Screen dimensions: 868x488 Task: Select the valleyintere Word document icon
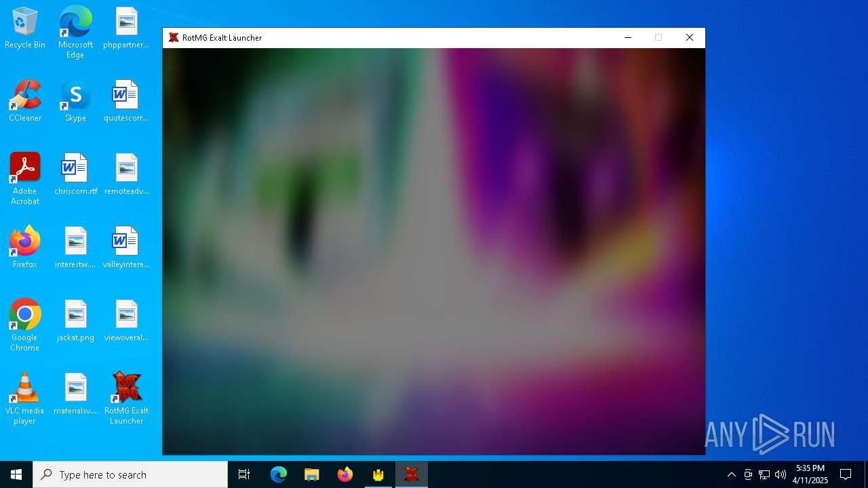(x=126, y=248)
